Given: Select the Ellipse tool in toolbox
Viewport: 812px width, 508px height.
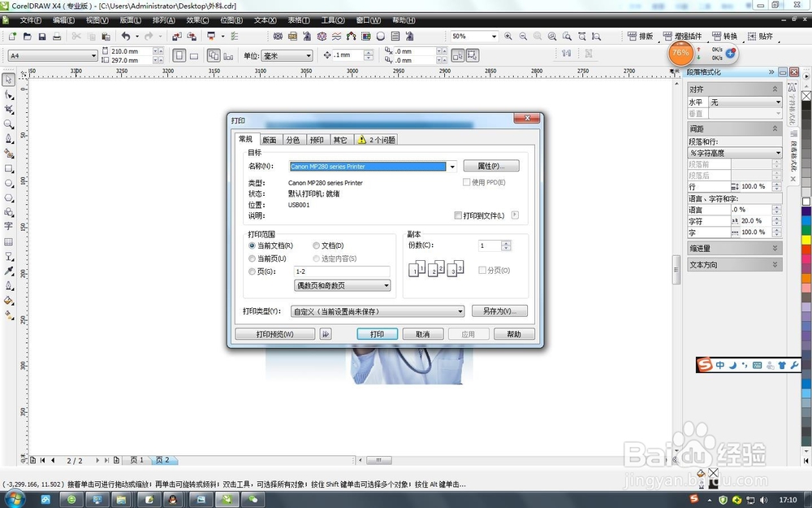Looking at the screenshot, I should (9, 183).
